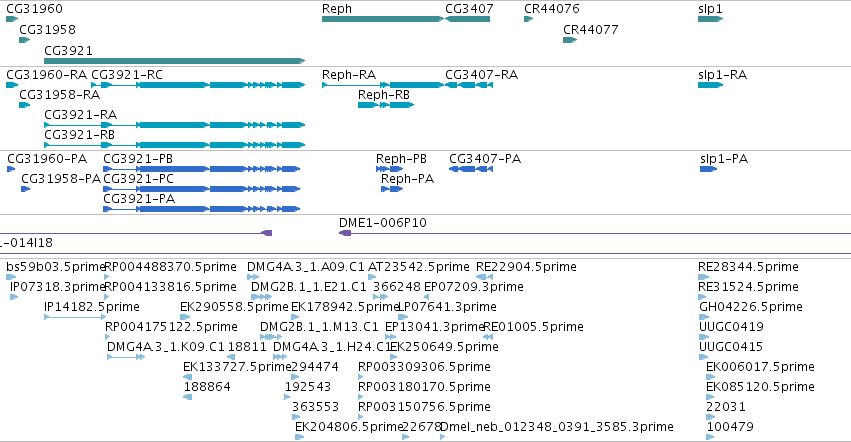Select the RP004175122.5prime label
The height and width of the screenshot is (442, 851).
coord(172,327)
